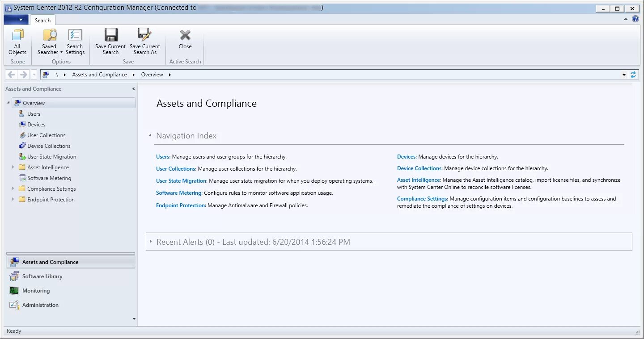644x339 pixels.
Task: Click the User Collections tree icon
Action: pos(22,135)
